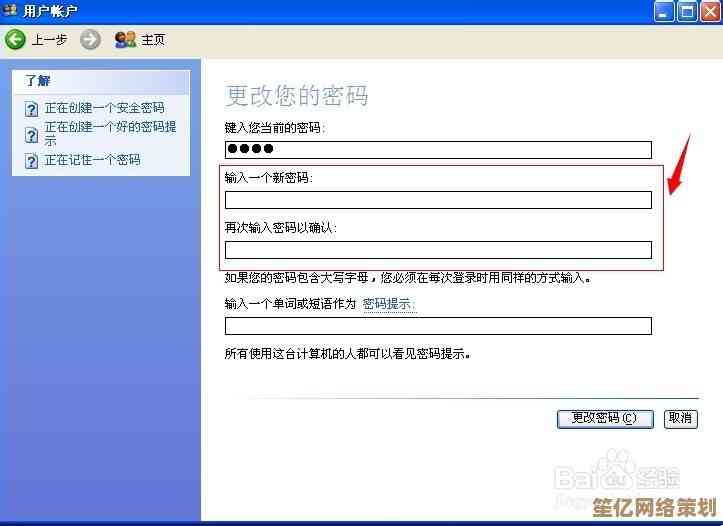Click the 主页 home users icon
This screenshot has width=723, height=526.
click(126, 40)
